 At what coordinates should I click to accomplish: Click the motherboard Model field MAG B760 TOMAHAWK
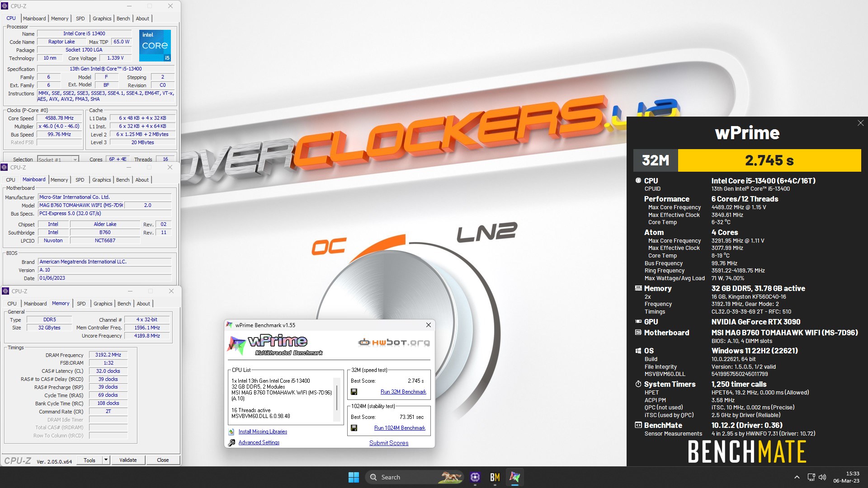(81, 205)
